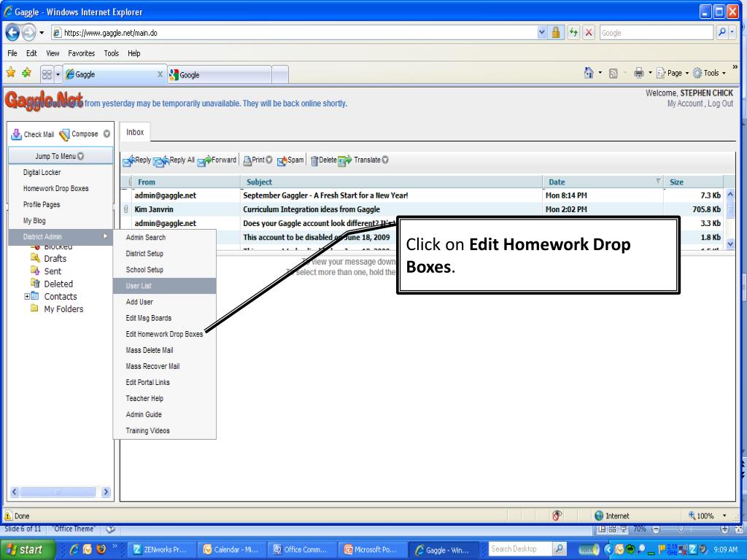This screenshot has height=560, width=747.
Task: Click the Home icon in toolbar
Action: tap(589, 73)
